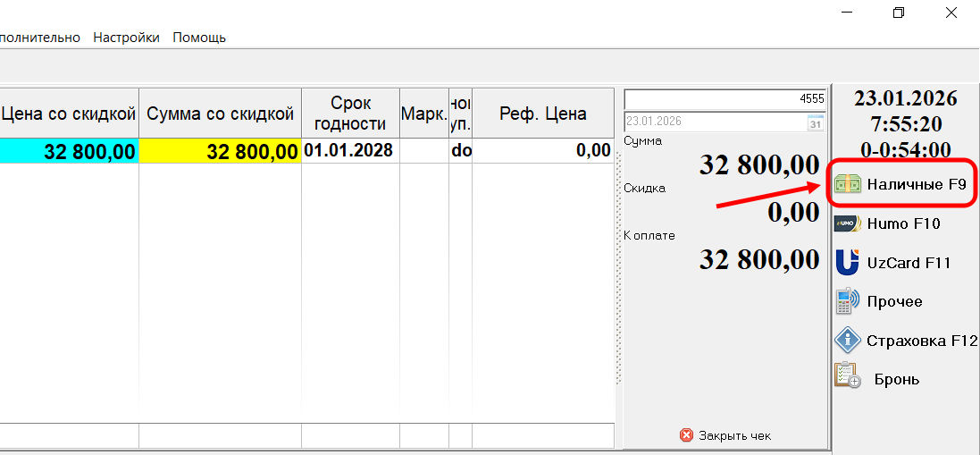Open the calendar picker icon by the date field

[817, 122]
